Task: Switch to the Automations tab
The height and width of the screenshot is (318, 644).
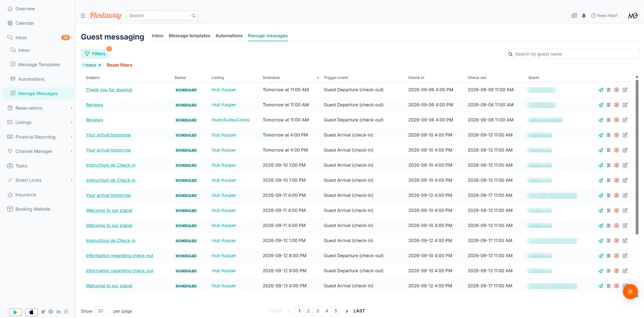Action: [229, 36]
